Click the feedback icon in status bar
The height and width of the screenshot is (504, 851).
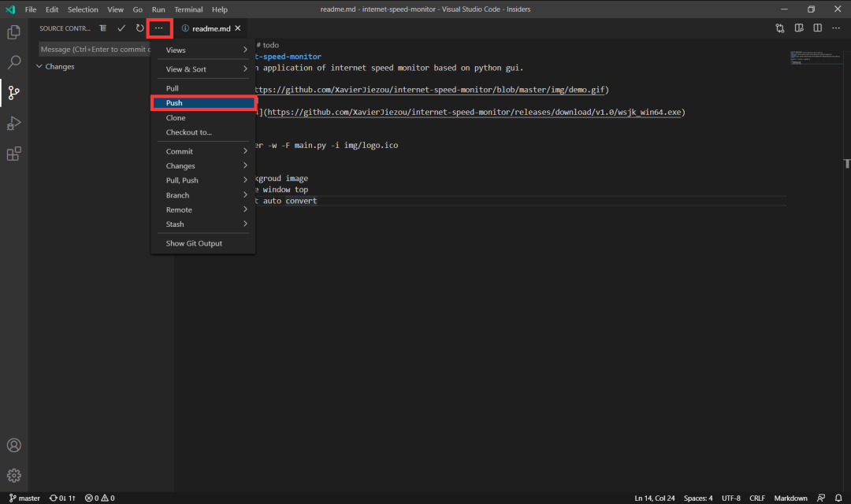pos(821,498)
